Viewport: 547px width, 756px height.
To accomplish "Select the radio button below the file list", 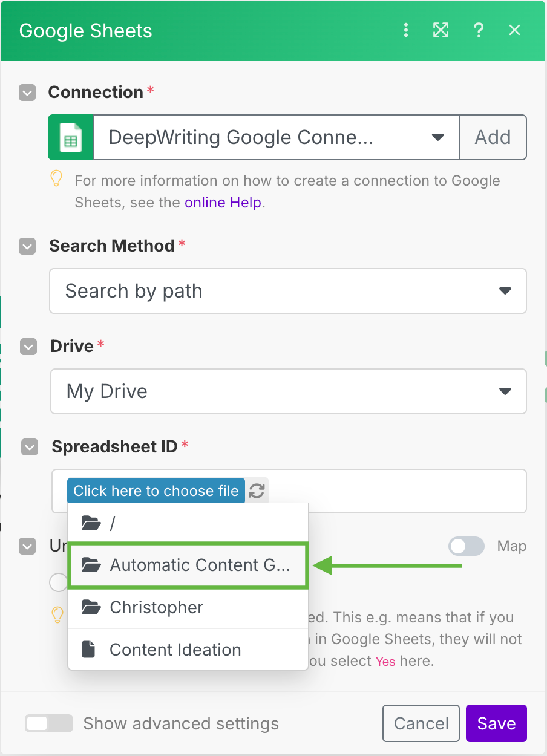I will tap(59, 582).
